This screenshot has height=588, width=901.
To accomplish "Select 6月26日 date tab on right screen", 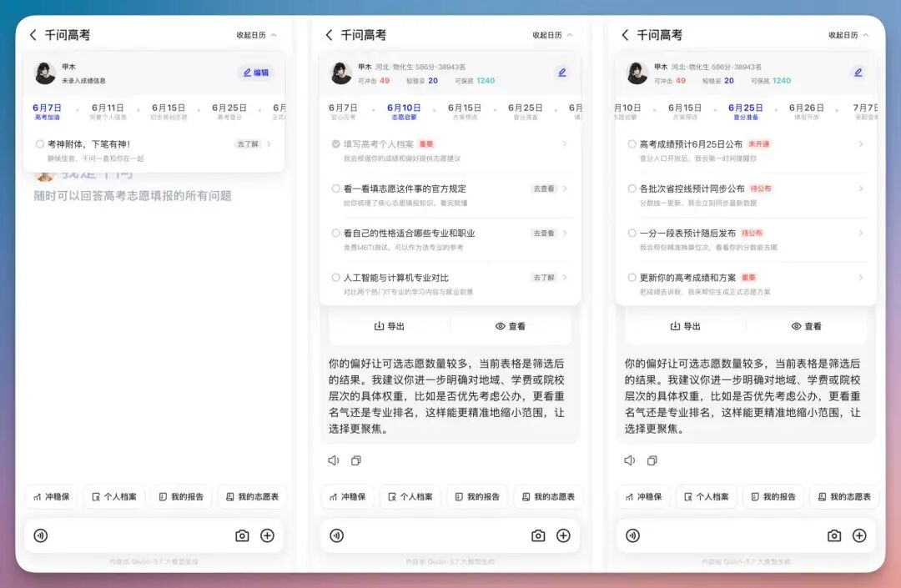I will coord(806,112).
